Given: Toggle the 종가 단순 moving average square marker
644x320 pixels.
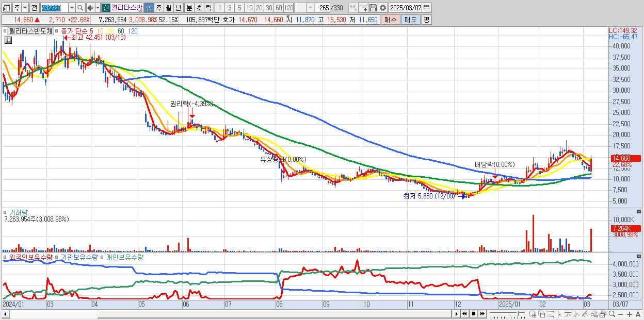Looking at the screenshot, I should [x=57, y=31].
